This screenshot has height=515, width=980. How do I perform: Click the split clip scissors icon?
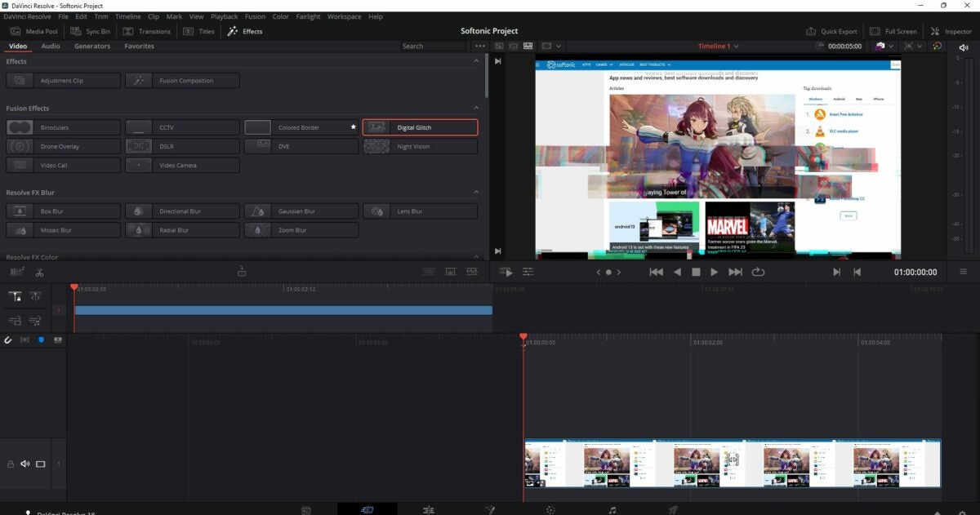pyautogui.click(x=39, y=272)
